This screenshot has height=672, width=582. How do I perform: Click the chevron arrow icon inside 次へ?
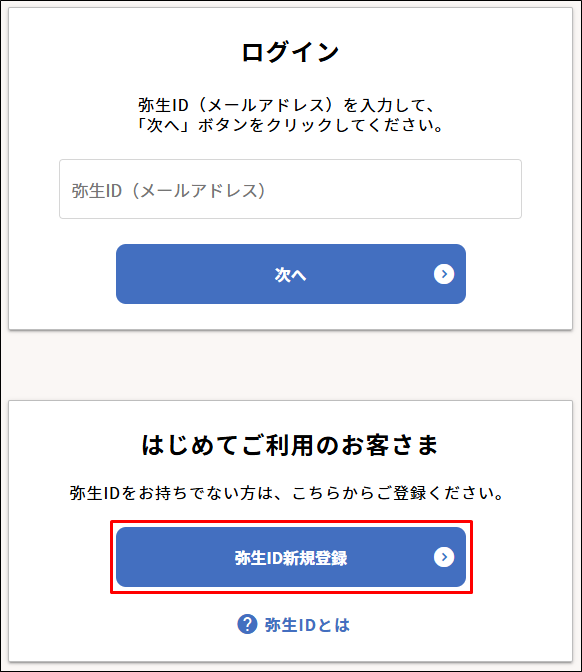coord(444,274)
